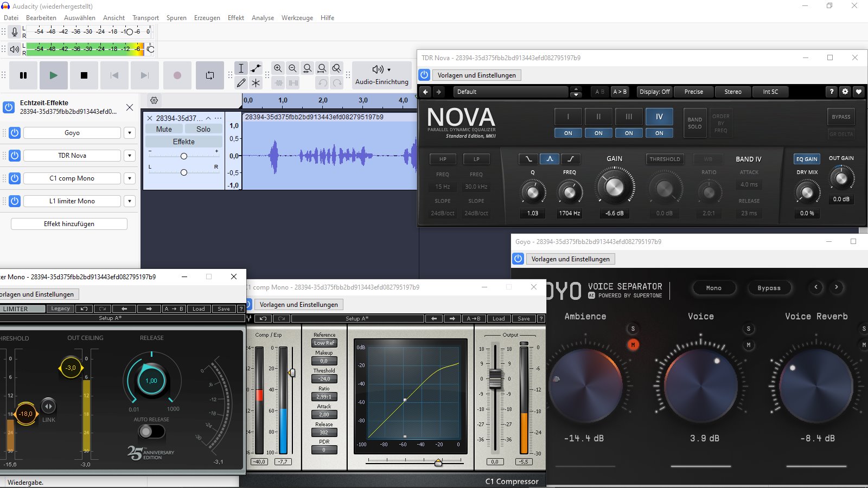
Task: Pause playback in Audacity transport bar
Action: coord(23,75)
